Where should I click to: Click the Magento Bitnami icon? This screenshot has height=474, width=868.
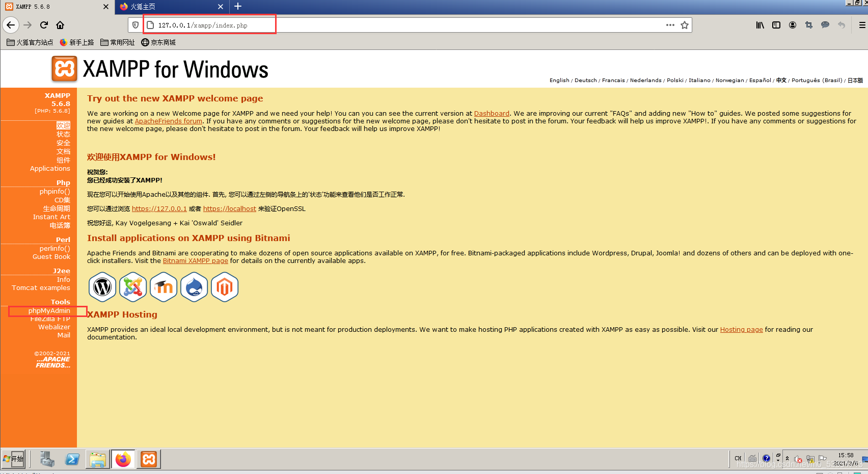225,287
